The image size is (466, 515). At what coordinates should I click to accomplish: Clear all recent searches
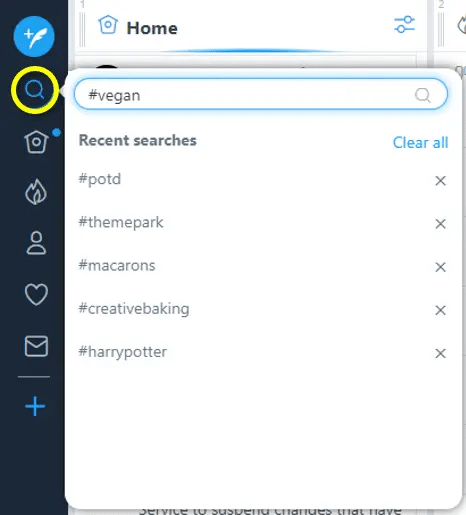pos(420,143)
